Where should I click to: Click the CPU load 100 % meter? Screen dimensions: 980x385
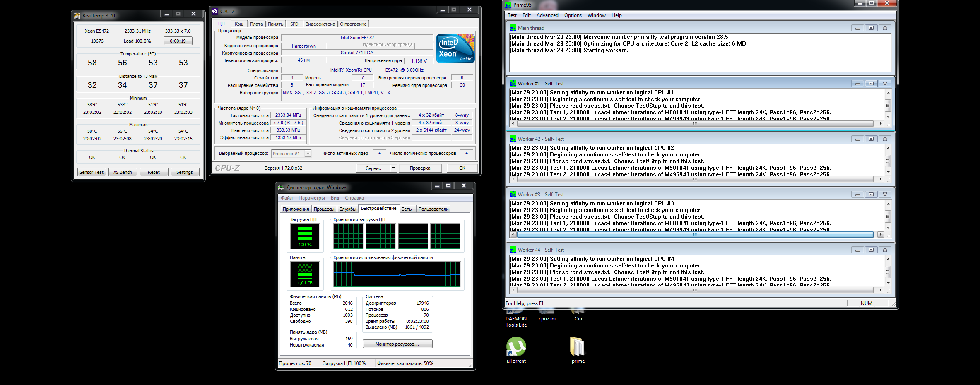pos(305,236)
